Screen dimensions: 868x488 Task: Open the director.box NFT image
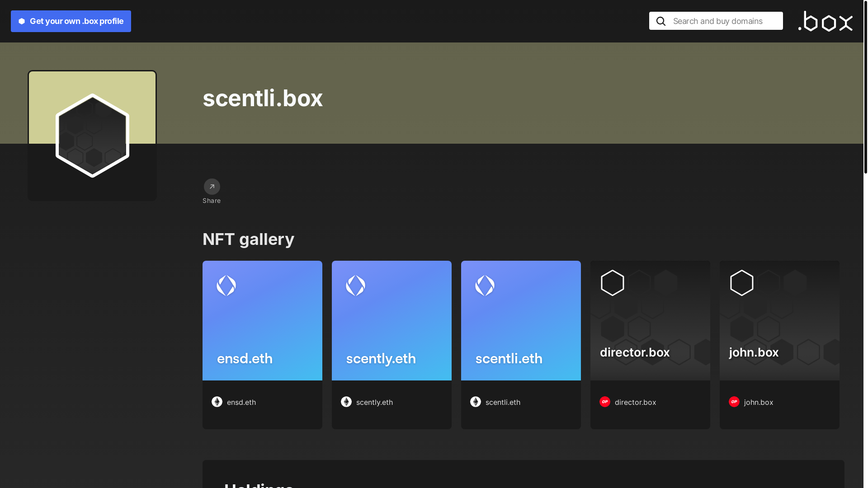tap(650, 320)
